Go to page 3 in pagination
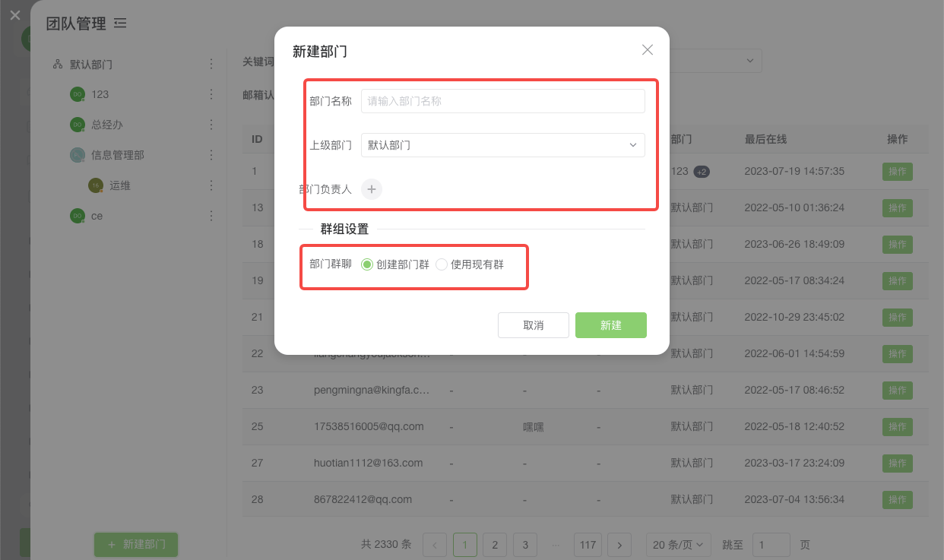 click(524, 545)
